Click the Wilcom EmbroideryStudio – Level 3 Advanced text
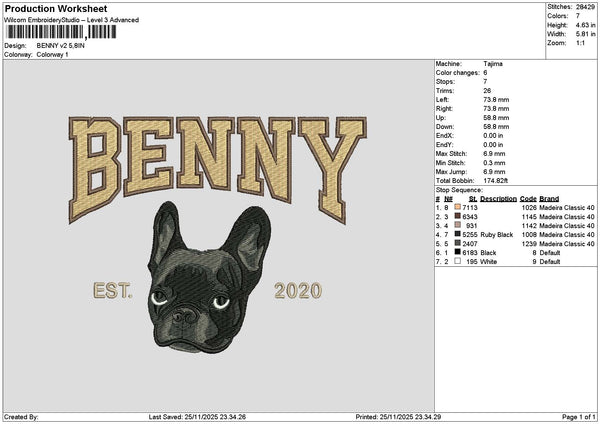The width and height of the screenshot is (600, 424). 71,20
